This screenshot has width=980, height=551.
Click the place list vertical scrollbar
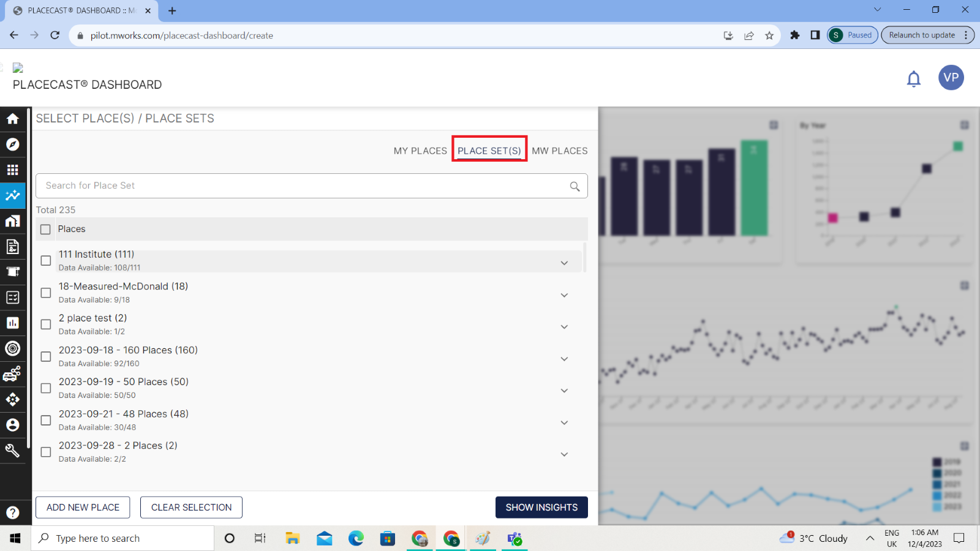584,257
